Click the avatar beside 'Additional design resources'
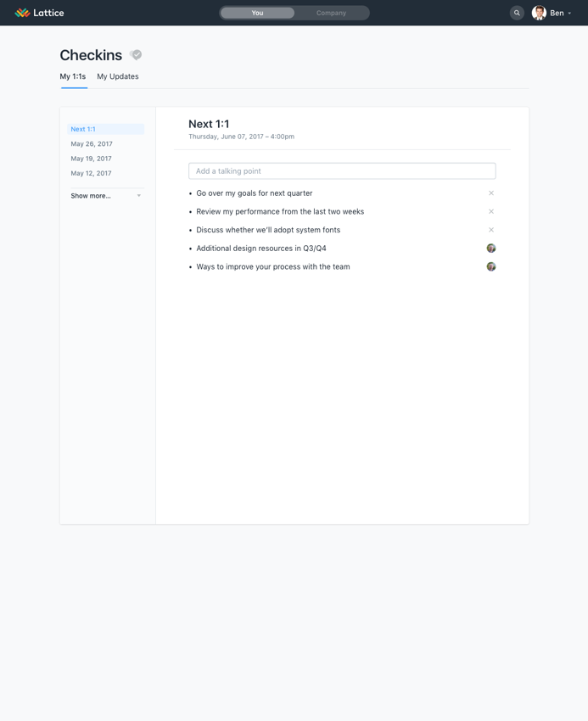588x721 pixels. click(491, 249)
